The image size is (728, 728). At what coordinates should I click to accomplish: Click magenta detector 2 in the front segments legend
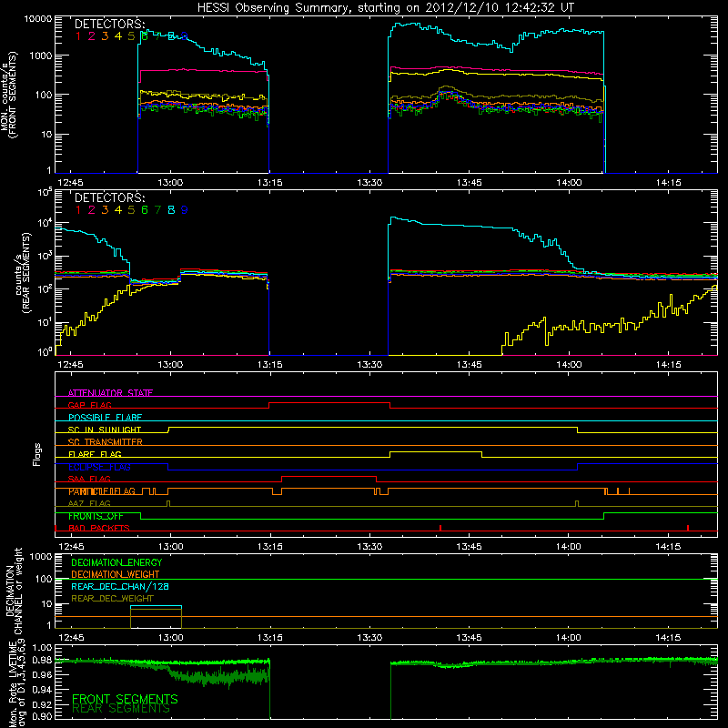coord(92,36)
